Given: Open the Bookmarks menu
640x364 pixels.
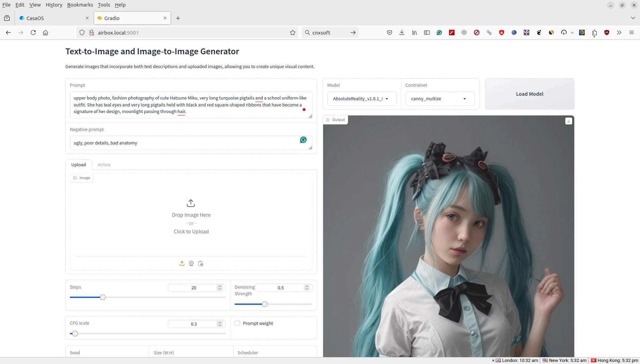Looking at the screenshot, I should pos(80,5).
